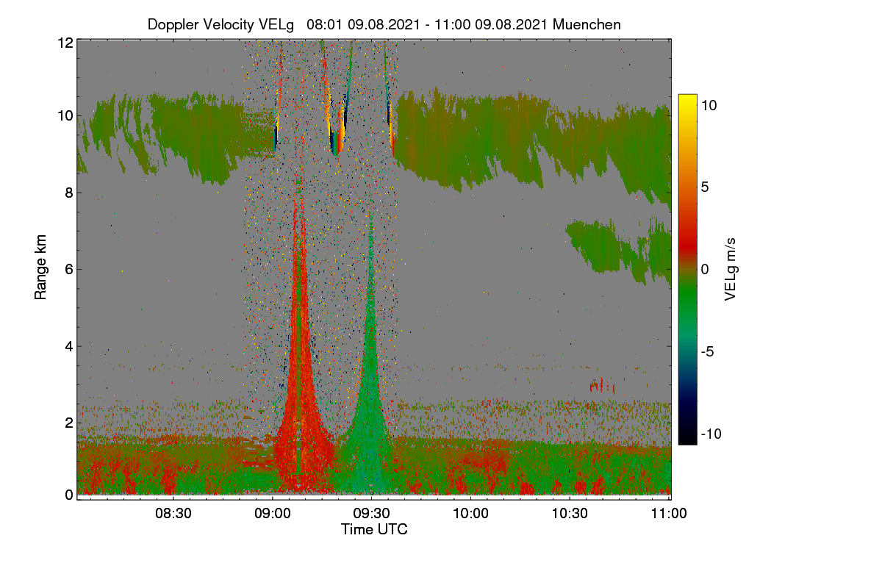
Task: Click the 10:30 time tick label
Action: pyautogui.click(x=570, y=514)
